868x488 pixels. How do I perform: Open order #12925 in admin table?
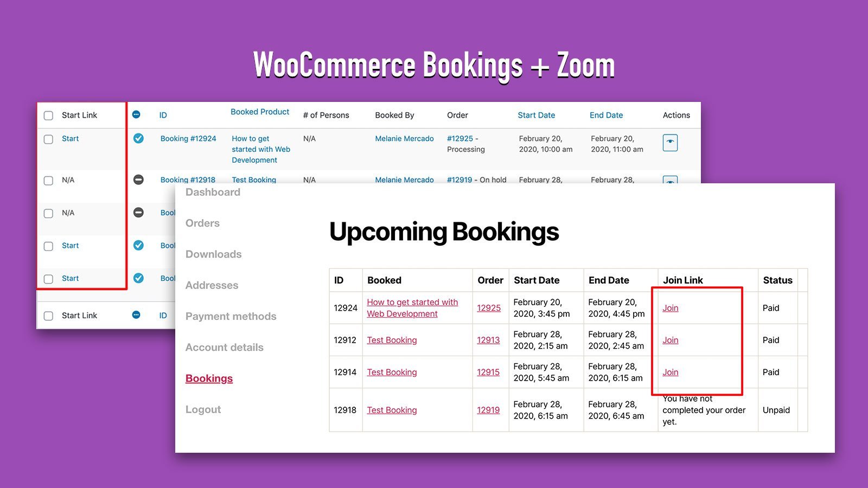(x=460, y=138)
